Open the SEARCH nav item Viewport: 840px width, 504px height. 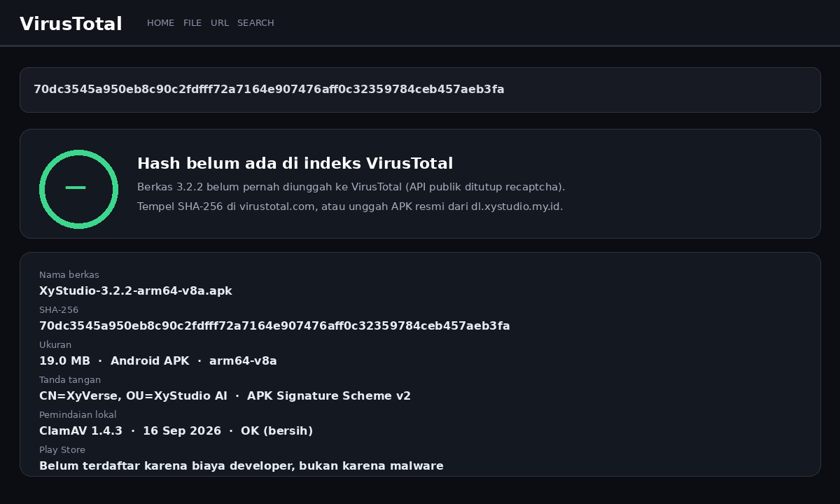point(255,23)
